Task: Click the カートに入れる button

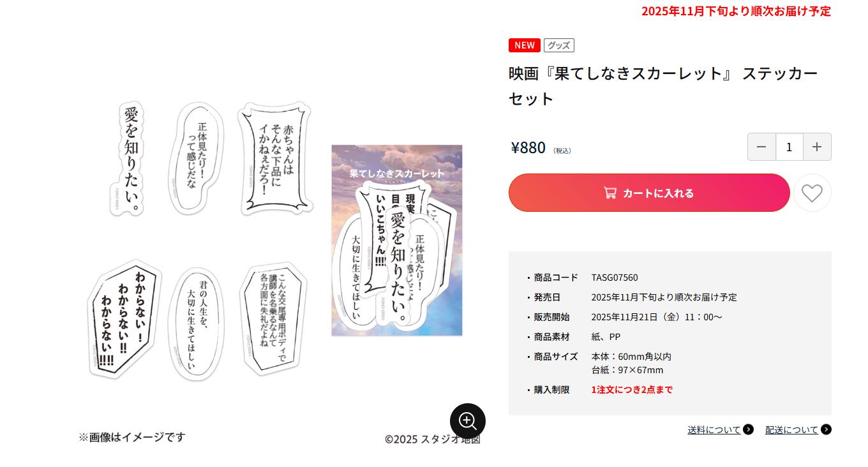Action: pos(649,193)
